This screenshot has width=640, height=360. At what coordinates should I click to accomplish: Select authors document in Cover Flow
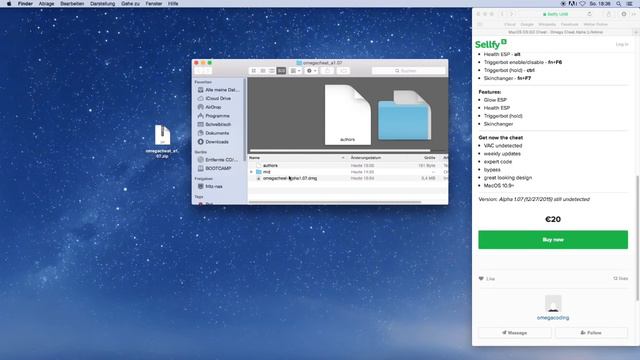point(348,115)
